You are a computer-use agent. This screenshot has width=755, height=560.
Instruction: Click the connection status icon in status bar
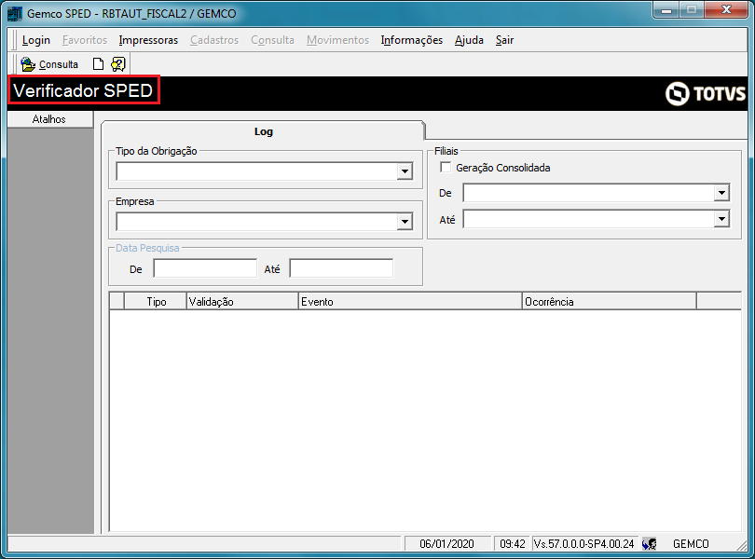pos(649,544)
